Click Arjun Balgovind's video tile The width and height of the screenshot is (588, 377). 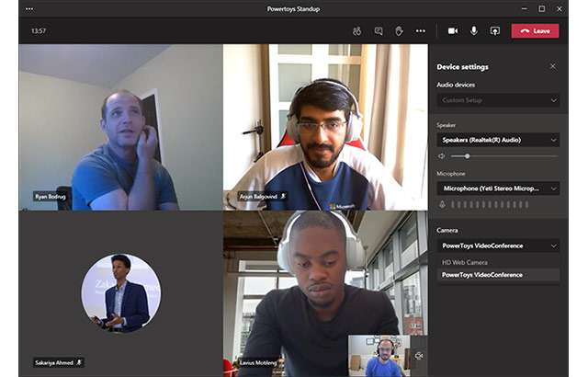325,127
